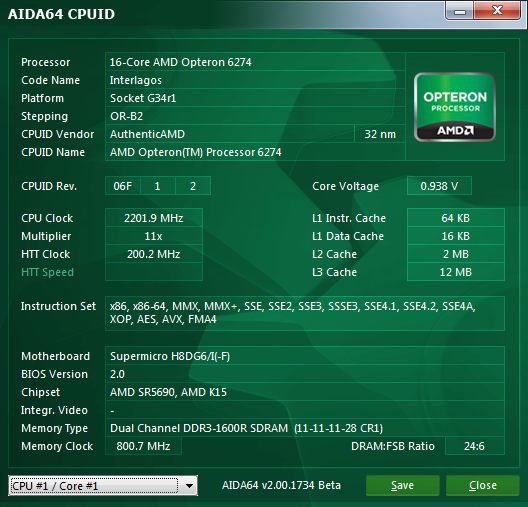Image resolution: width=528 pixels, height=507 pixels.
Task: Click the AMD Opteron Processor logo
Action: point(455,107)
